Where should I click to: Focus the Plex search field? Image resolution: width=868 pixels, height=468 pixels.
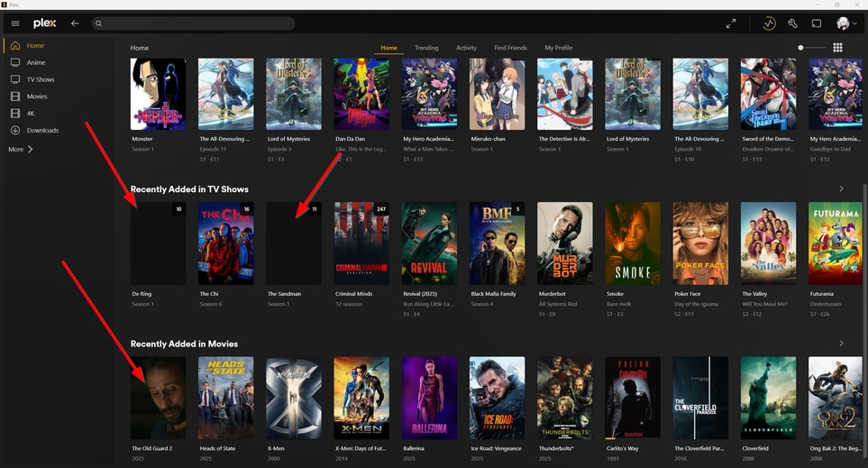(x=193, y=23)
